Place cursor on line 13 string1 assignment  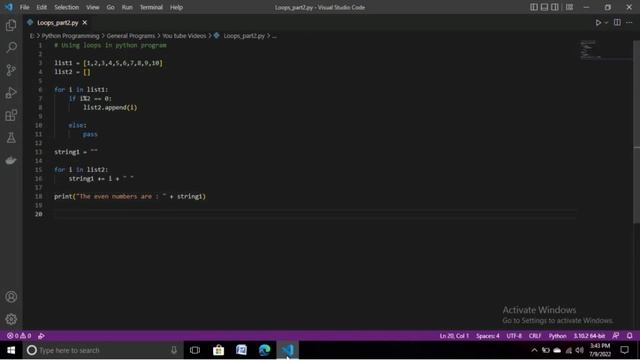click(x=76, y=152)
